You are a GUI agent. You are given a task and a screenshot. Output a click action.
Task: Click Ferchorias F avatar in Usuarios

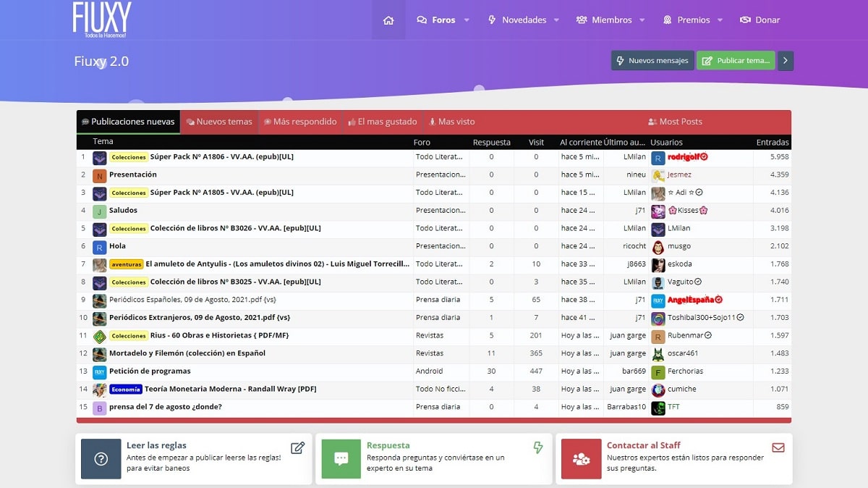coord(658,372)
